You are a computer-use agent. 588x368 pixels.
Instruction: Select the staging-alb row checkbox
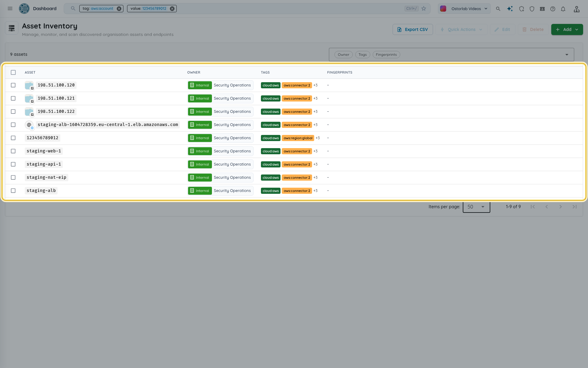pyautogui.click(x=13, y=191)
